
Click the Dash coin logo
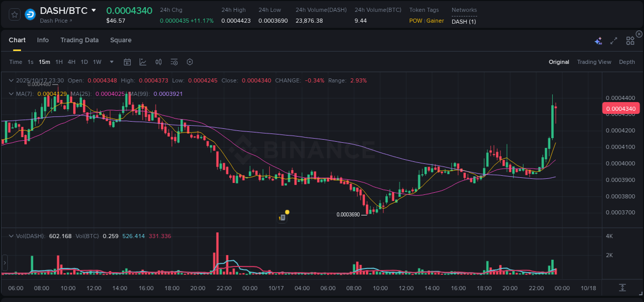[31, 14]
